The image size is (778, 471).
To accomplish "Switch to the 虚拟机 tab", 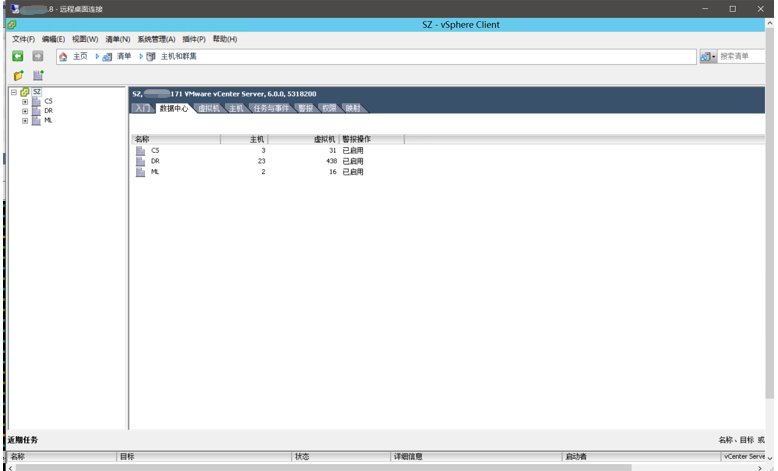I will tap(208, 108).
